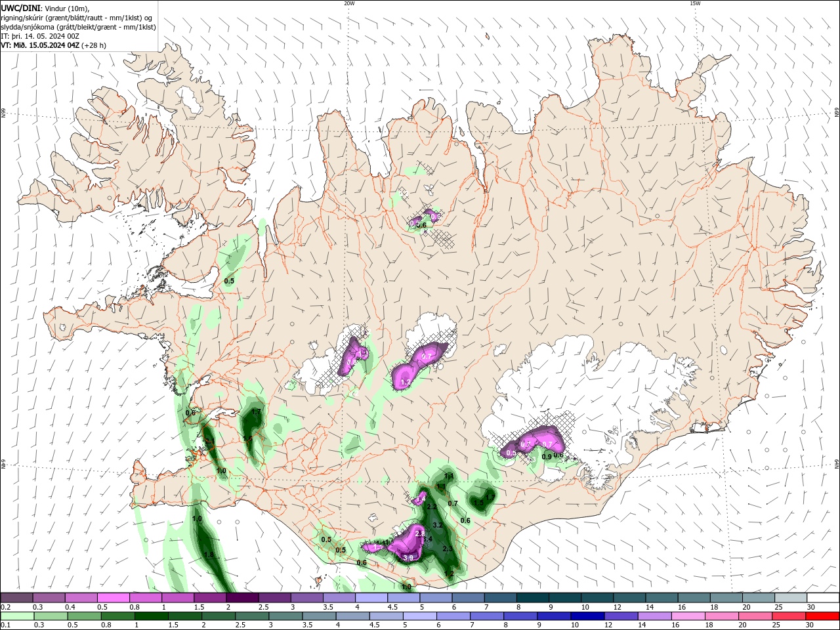Screen dimensions: 840x630
Task: Pick upper legend swatch between 25 and 30
Action: click(789, 598)
